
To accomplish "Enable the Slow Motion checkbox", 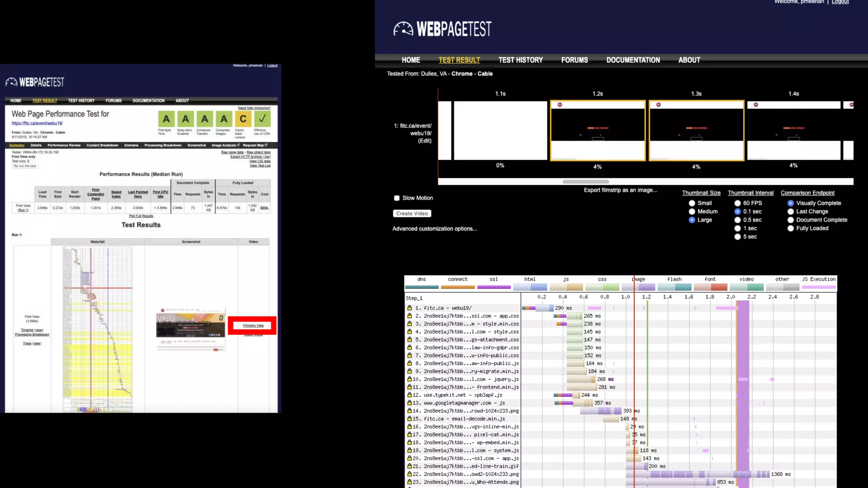I will (x=397, y=198).
